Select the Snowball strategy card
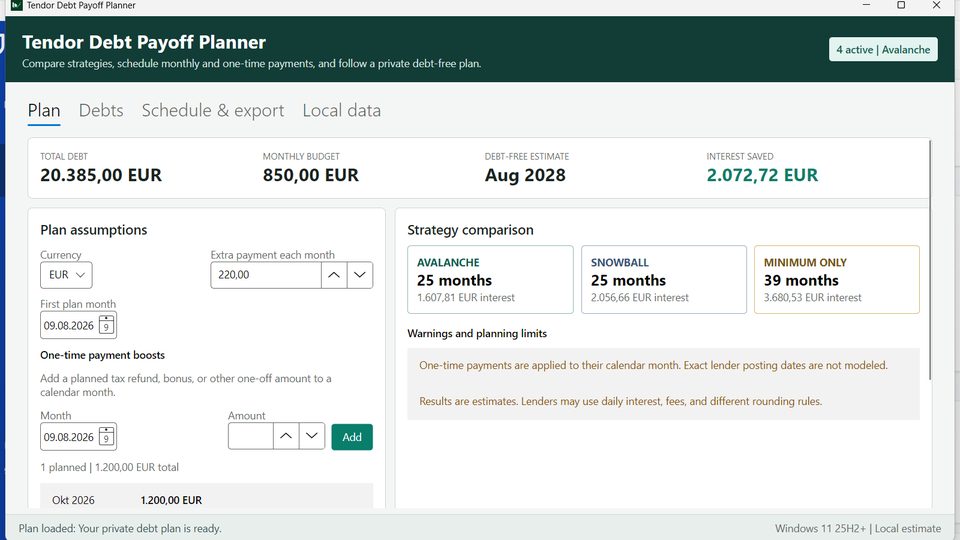The image size is (960, 540). (664, 280)
